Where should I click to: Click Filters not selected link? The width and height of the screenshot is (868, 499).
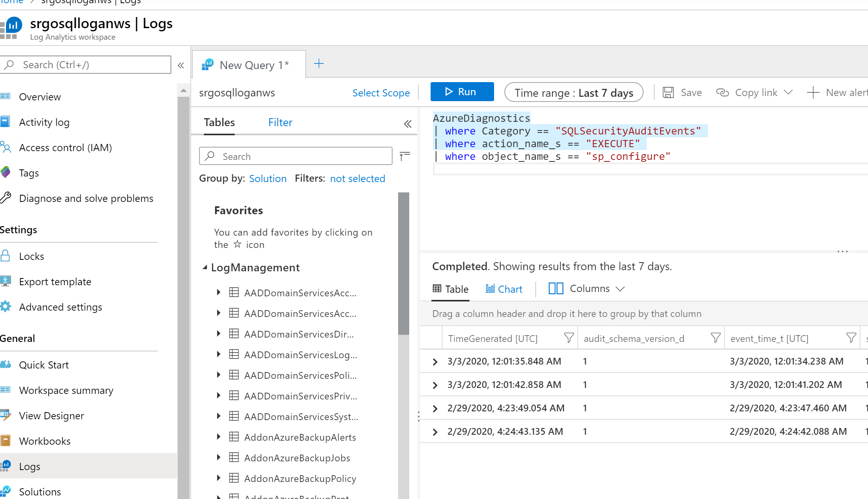pos(357,178)
